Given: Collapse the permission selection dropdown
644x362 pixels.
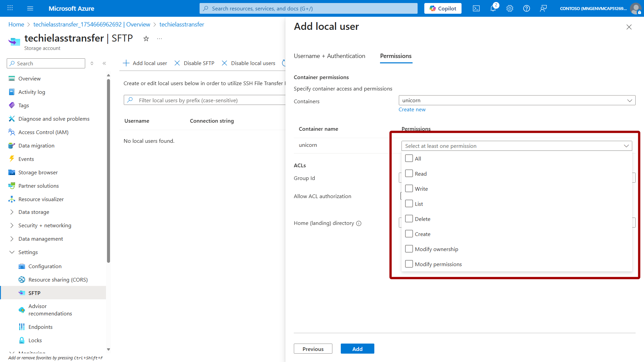Looking at the screenshot, I should 626,146.
